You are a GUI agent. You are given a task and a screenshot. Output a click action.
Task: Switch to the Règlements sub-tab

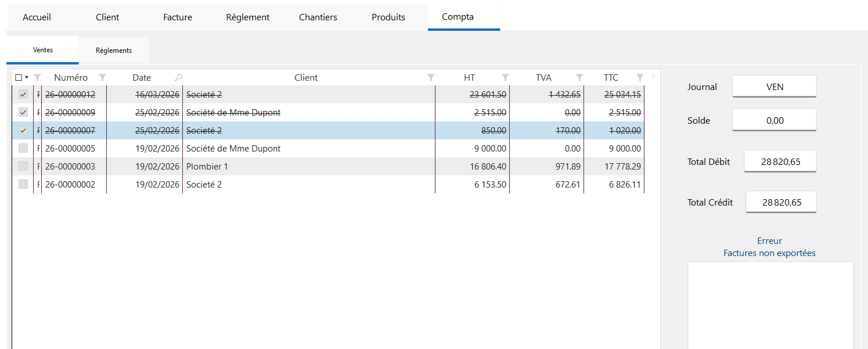point(114,51)
